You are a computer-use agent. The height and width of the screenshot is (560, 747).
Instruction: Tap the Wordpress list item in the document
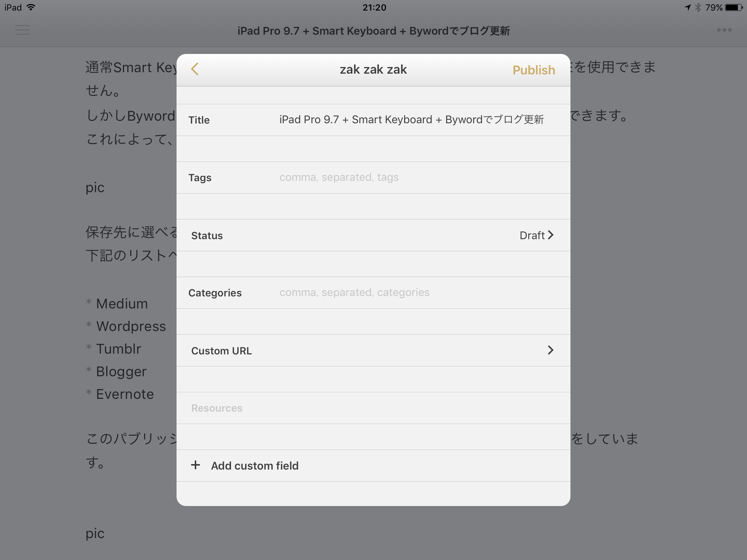click(x=131, y=326)
